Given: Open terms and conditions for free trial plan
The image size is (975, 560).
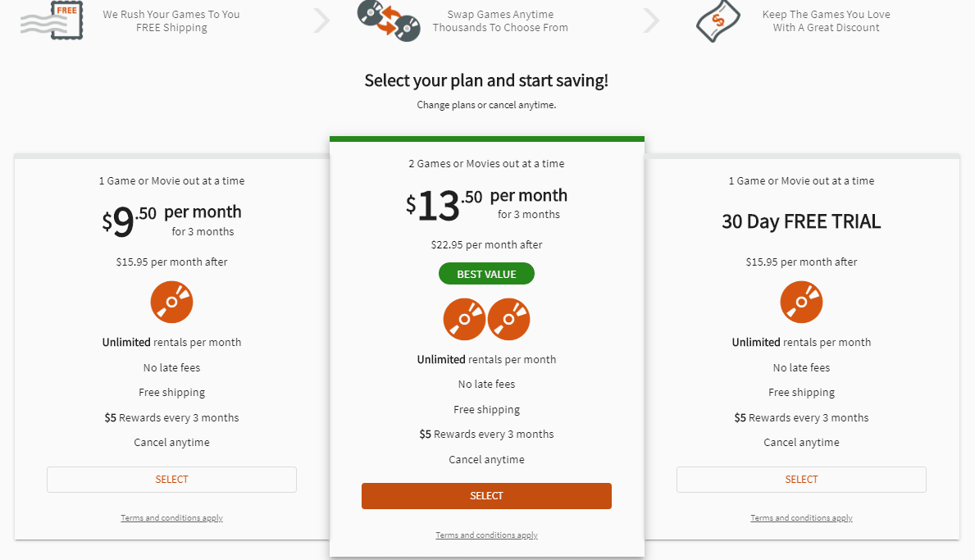Looking at the screenshot, I should 801,517.
